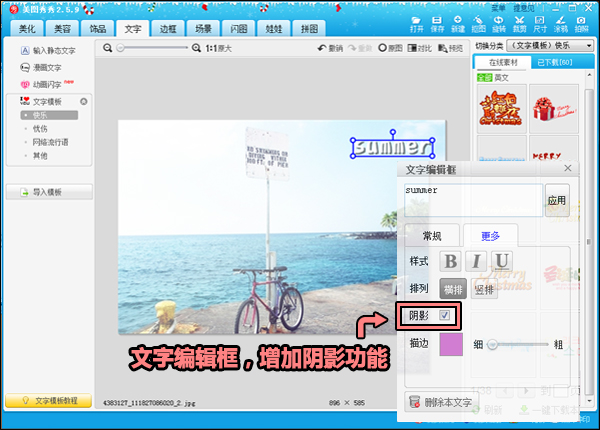Click the 应用 apply button
This screenshot has height=430, width=600.
pos(557,200)
